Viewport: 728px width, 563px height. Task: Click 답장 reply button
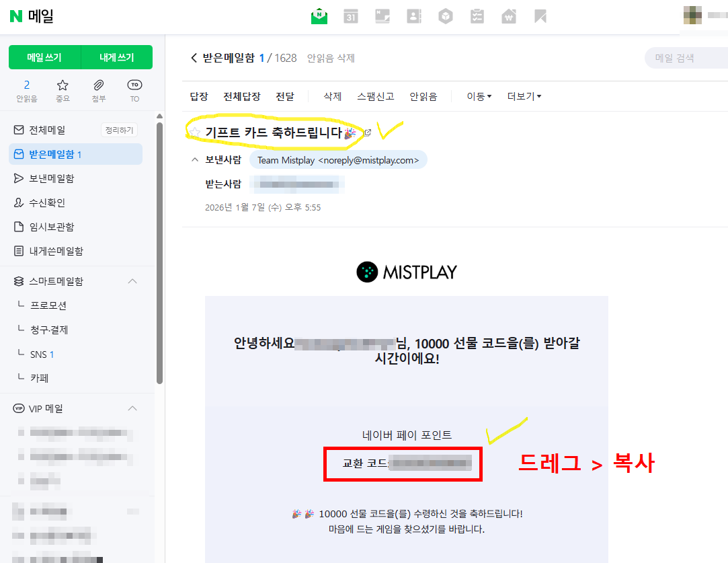[x=199, y=96]
